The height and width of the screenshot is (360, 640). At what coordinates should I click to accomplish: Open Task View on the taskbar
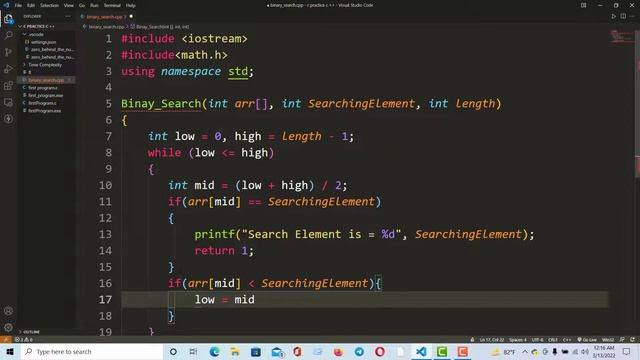pyautogui.click(x=193, y=351)
